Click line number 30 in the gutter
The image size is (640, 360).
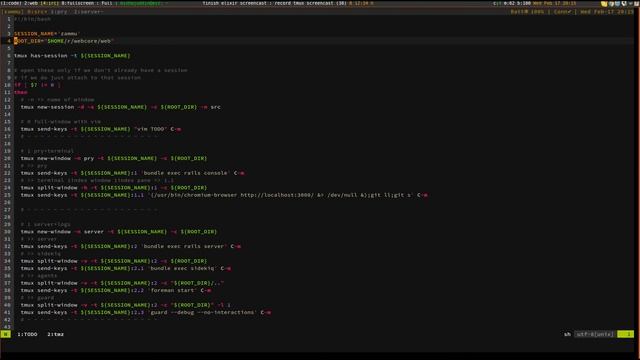7,232
